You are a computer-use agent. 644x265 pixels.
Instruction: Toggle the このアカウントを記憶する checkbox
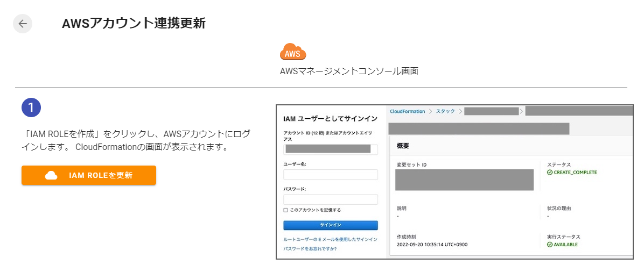[x=286, y=210]
